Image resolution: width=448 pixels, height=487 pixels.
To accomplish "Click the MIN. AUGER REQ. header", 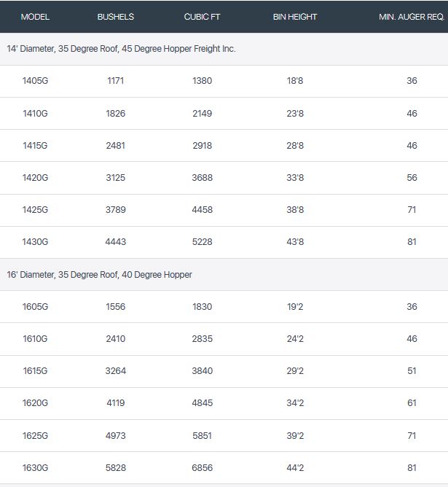I will [411, 17].
